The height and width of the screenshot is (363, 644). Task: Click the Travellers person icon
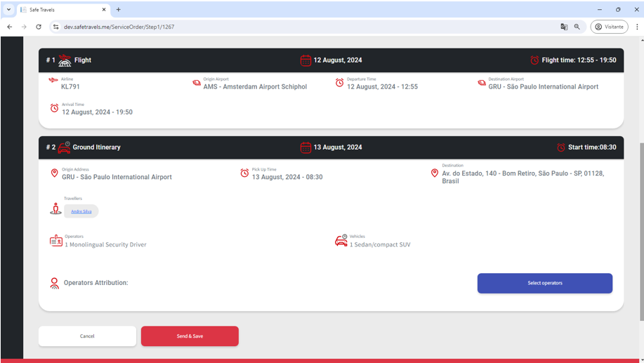point(56,209)
